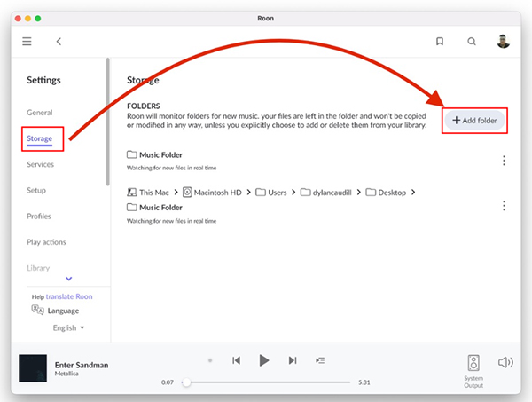532x402 pixels.
Task: Open options for Desktop Music Folder entry
Action: point(504,206)
